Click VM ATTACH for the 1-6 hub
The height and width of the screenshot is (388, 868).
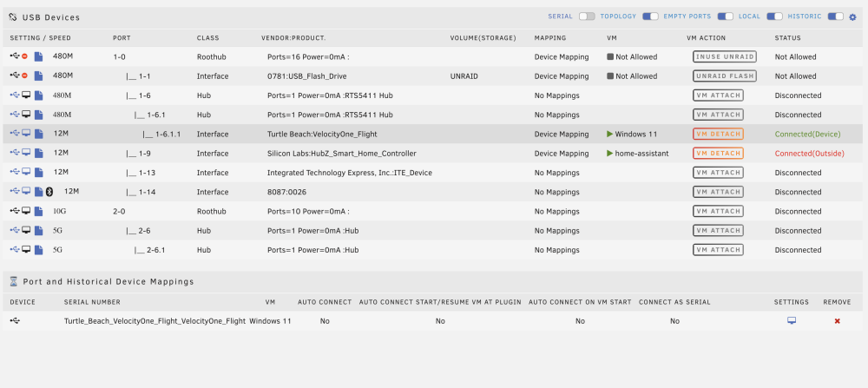[x=718, y=95]
